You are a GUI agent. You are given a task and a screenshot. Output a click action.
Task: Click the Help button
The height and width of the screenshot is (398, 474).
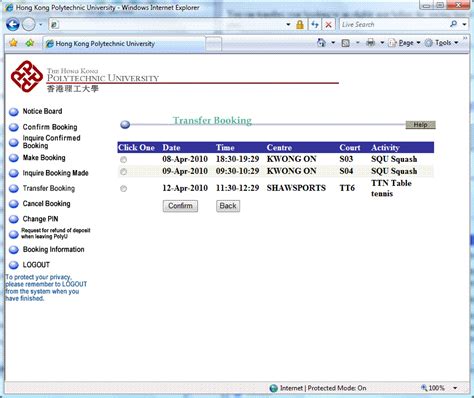point(420,125)
